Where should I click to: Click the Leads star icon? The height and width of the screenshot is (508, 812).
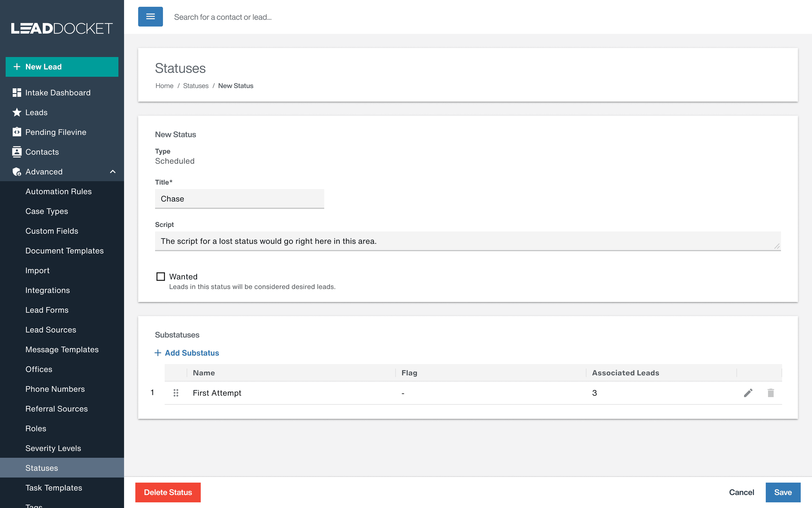pos(17,112)
